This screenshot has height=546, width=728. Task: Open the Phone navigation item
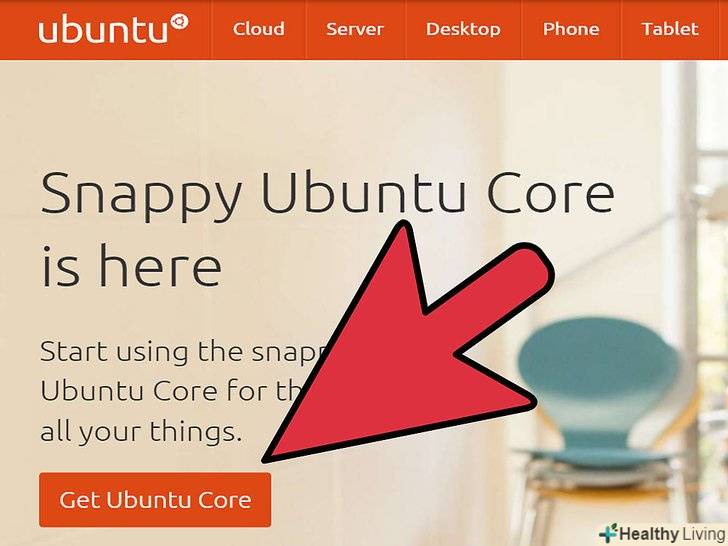pos(571,29)
